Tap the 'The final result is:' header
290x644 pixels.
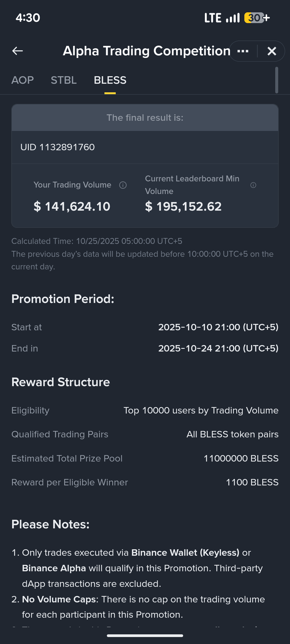145,118
